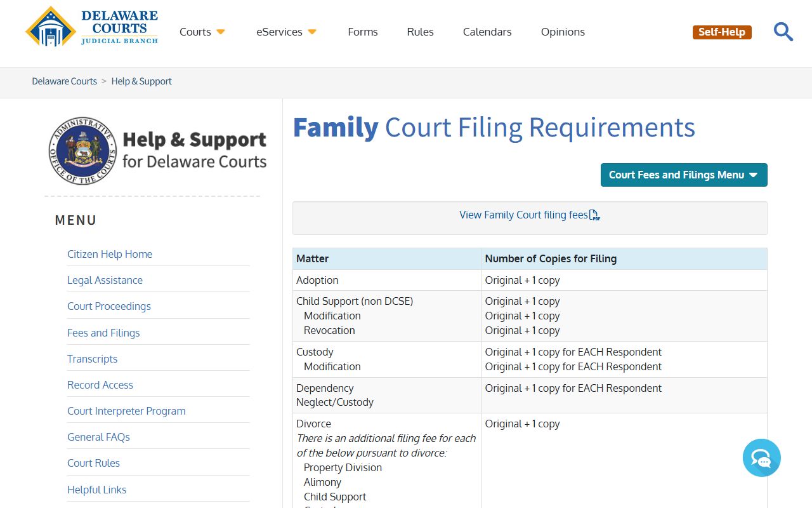Screen dimensions: 812x508
Task: Open the site search magnifier icon
Action: (x=783, y=32)
